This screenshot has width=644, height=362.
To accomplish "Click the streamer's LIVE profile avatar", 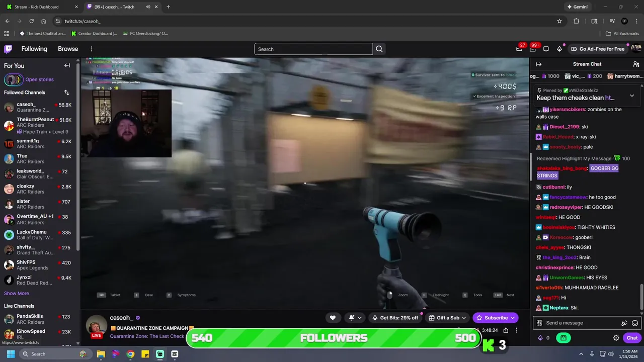I will tap(97, 327).
